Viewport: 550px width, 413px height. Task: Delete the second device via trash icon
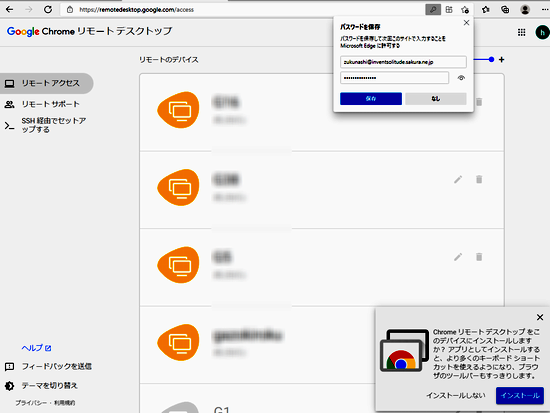click(x=479, y=180)
